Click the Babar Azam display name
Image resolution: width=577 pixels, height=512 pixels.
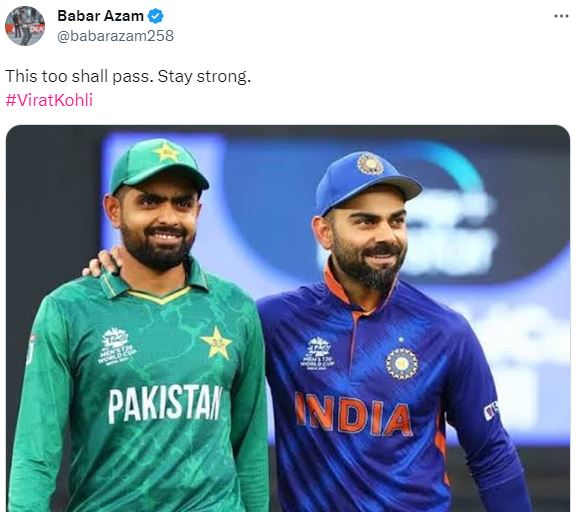point(100,16)
